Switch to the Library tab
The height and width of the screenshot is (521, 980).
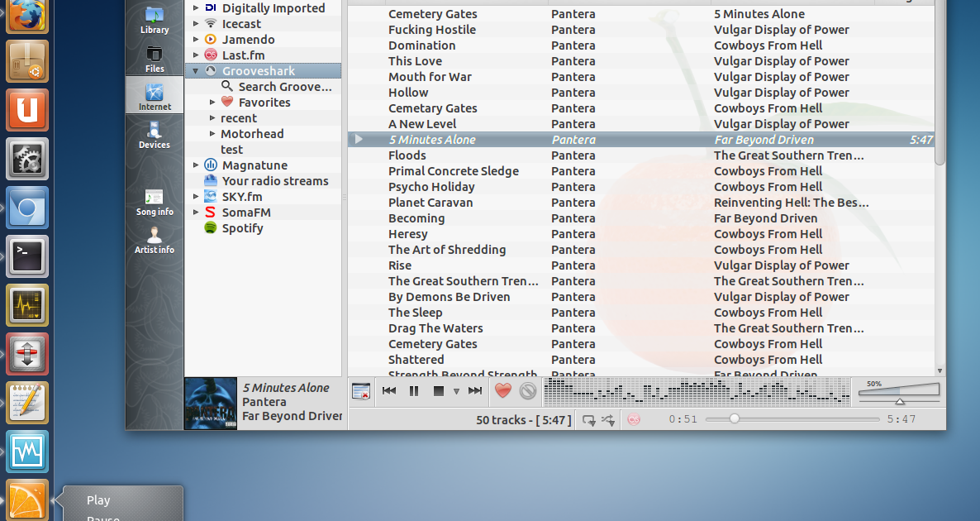155,20
